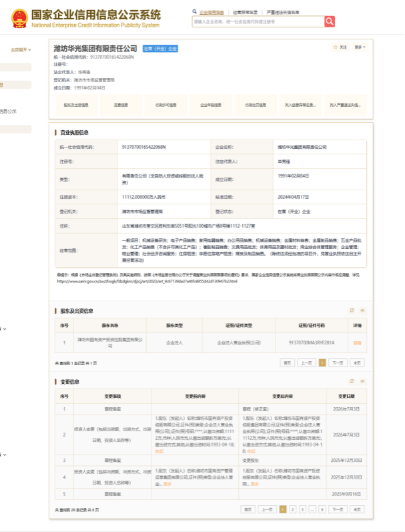Screen dimensions: 405x532
Task: Open the 企业年报信息 quick tab
Action: (x=211, y=105)
